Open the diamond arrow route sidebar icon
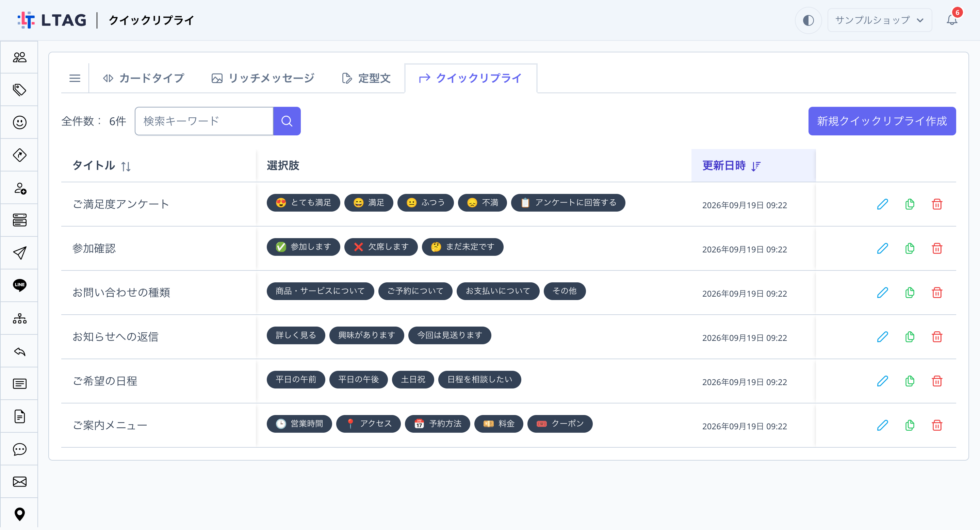 [19, 155]
